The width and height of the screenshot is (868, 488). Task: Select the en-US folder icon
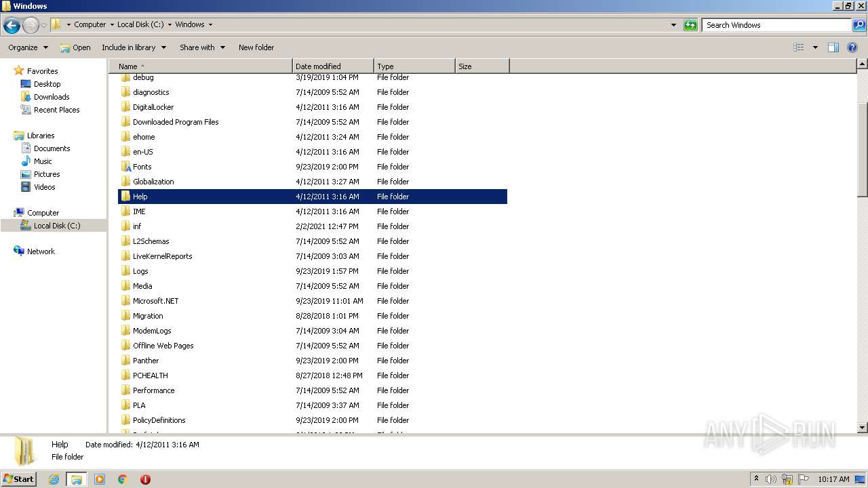tap(125, 152)
